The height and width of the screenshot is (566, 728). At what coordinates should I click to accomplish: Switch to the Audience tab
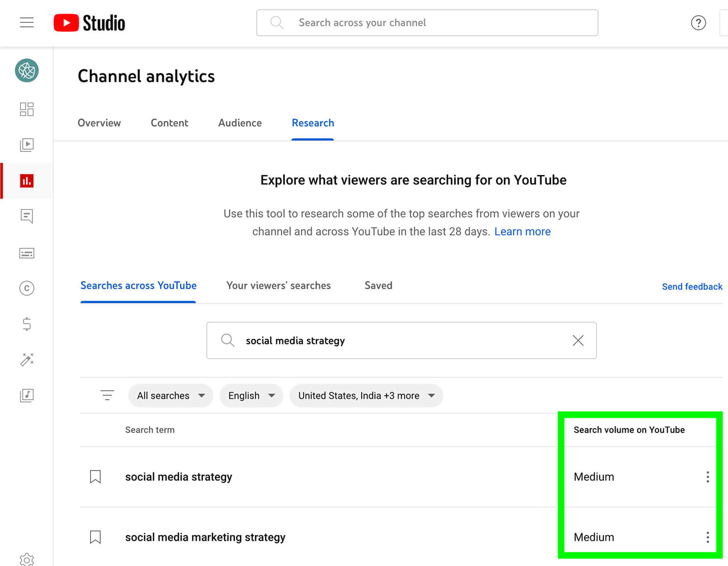(240, 123)
